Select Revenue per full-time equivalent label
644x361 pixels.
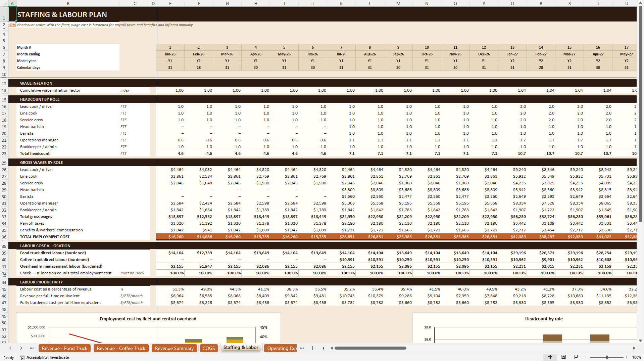(x=50, y=296)
